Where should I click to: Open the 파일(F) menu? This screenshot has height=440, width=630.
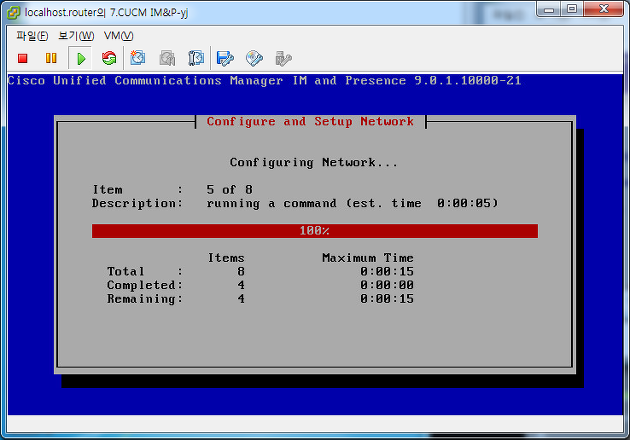(32, 36)
